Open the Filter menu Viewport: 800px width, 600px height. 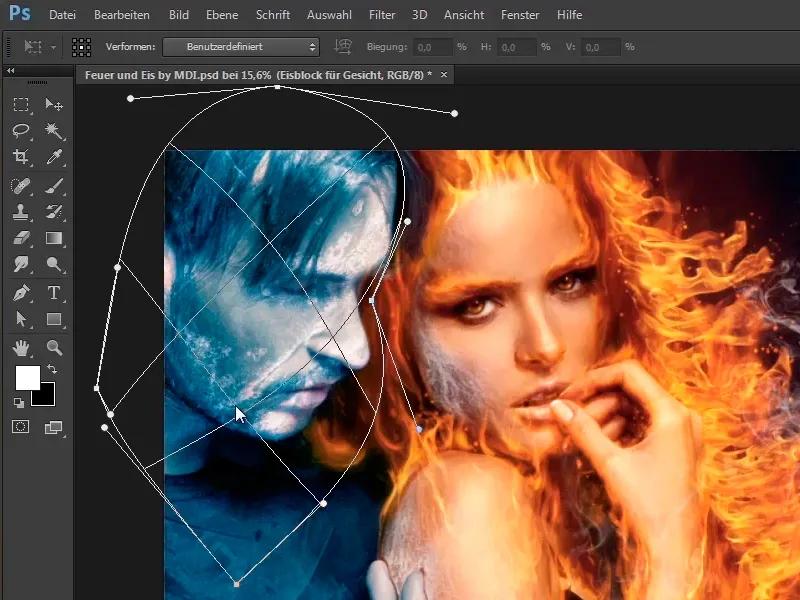pos(382,15)
